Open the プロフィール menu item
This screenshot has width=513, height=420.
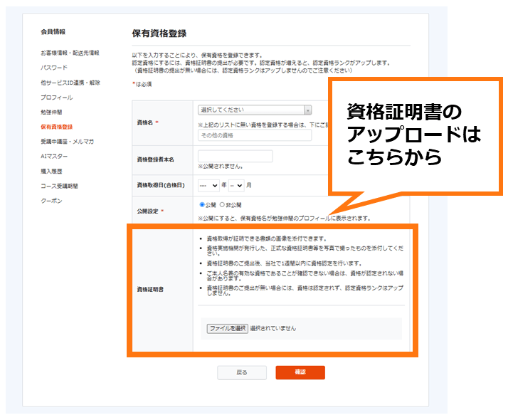click(x=57, y=98)
